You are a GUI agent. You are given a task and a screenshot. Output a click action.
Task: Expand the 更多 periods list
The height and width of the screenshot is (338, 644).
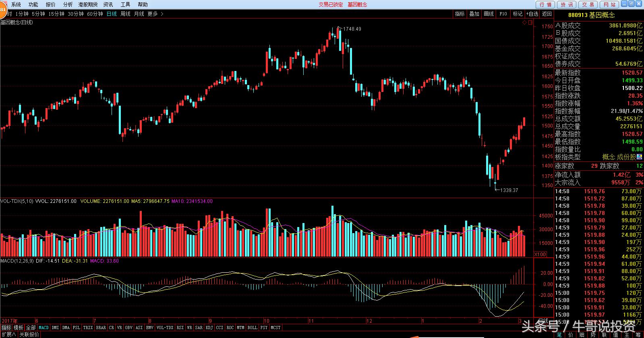155,14
